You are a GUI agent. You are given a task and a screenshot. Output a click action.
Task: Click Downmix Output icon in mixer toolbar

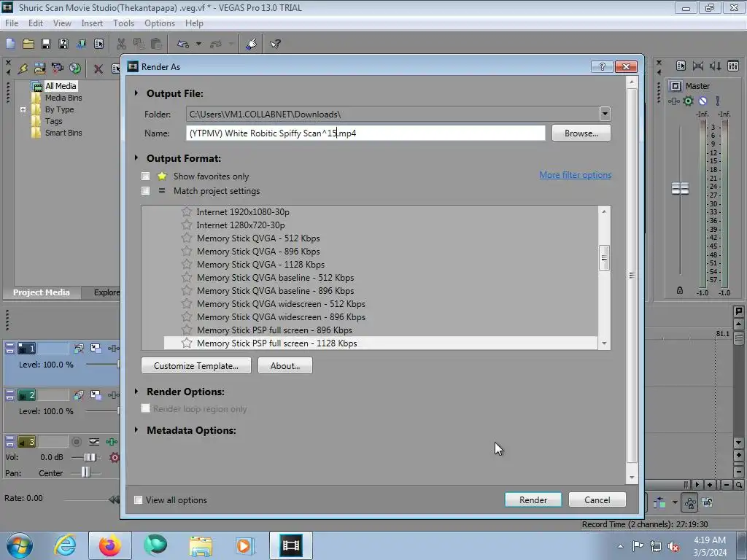[698, 66]
